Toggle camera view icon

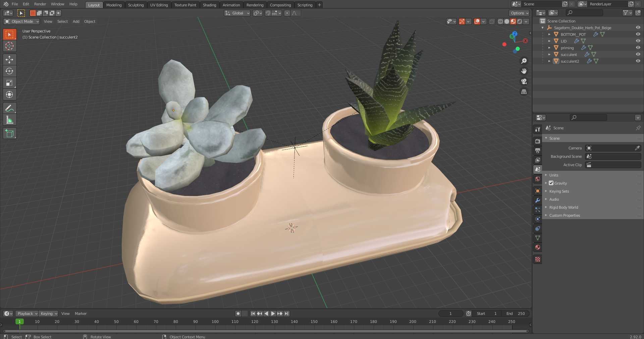coord(524,81)
